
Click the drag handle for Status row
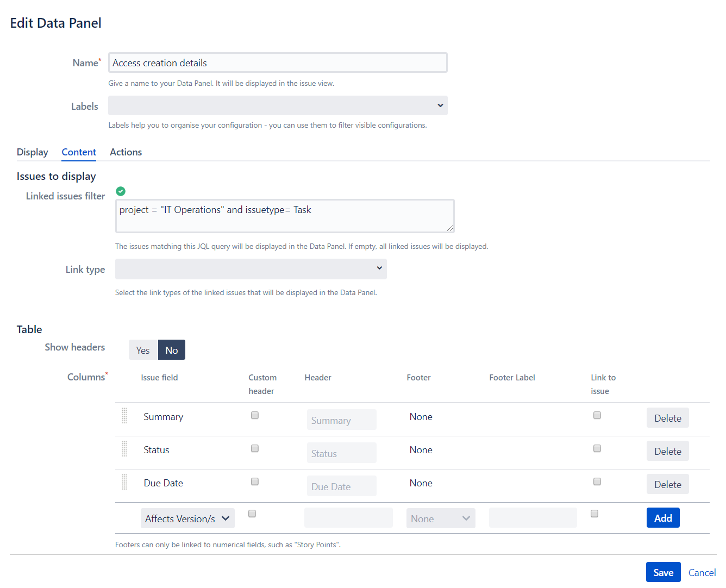tap(124, 449)
